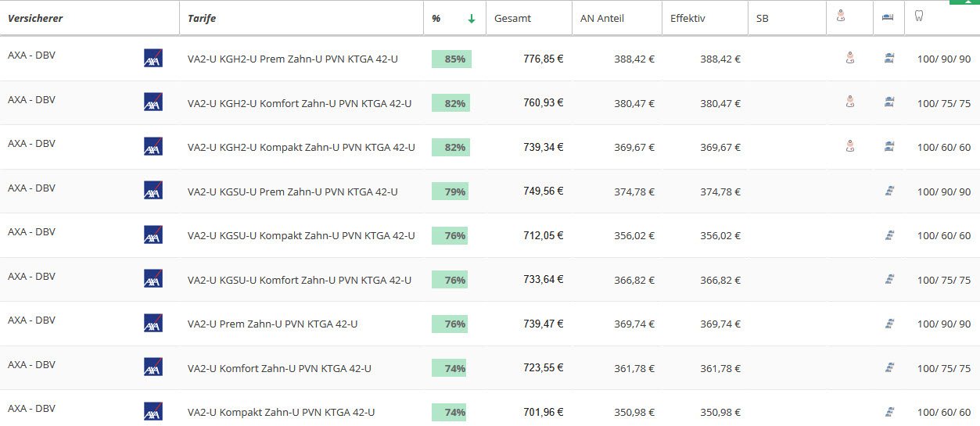980x426 pixels.
Task: Sort by the Gesamt column header
Action: [x=512, y=18]
